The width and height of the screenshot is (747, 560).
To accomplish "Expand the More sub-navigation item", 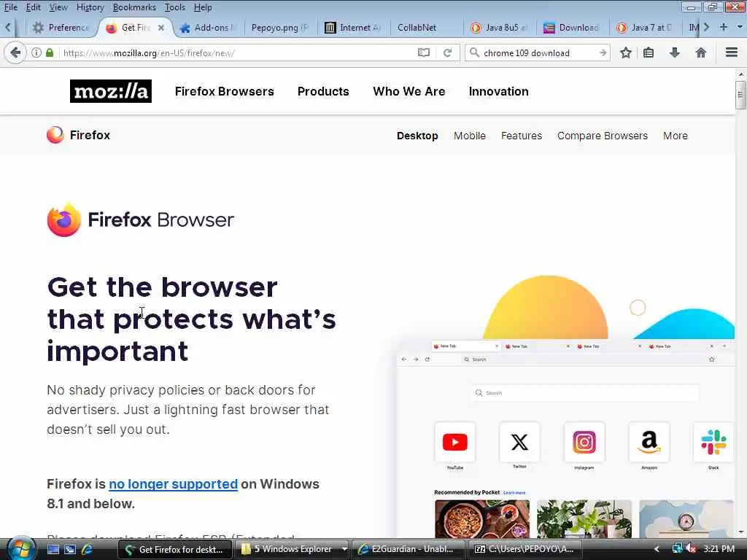I will coord(676,136).
